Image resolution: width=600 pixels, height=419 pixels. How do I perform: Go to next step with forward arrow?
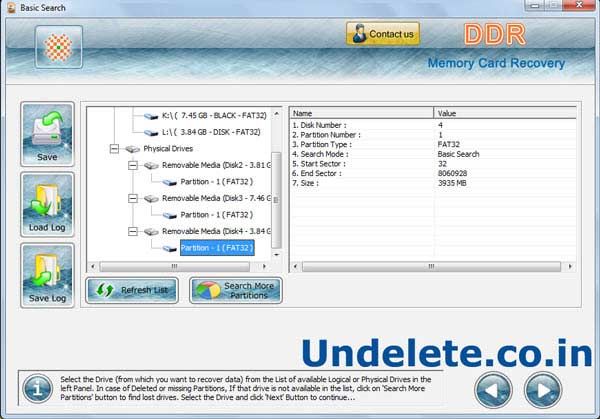tap(543, 390)
